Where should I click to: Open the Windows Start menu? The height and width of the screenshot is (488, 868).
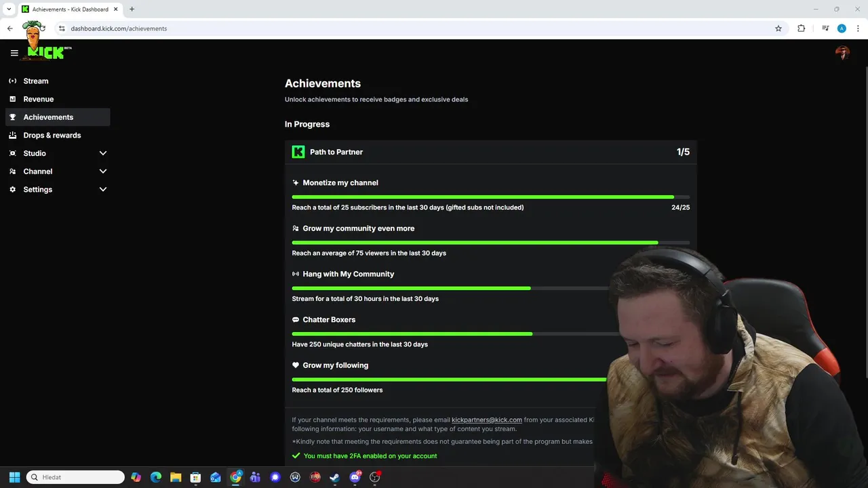(14, 477)
